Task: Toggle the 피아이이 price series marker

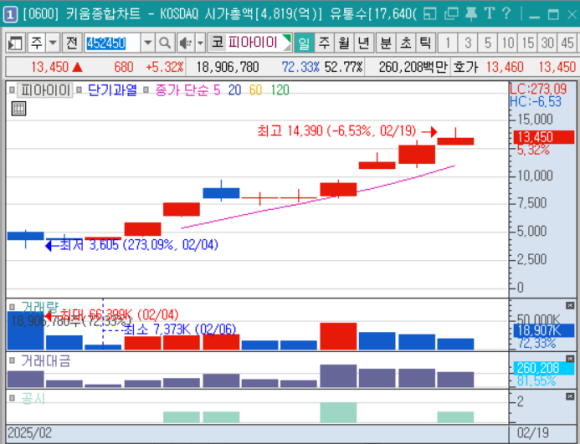Action: pos(12,90)
